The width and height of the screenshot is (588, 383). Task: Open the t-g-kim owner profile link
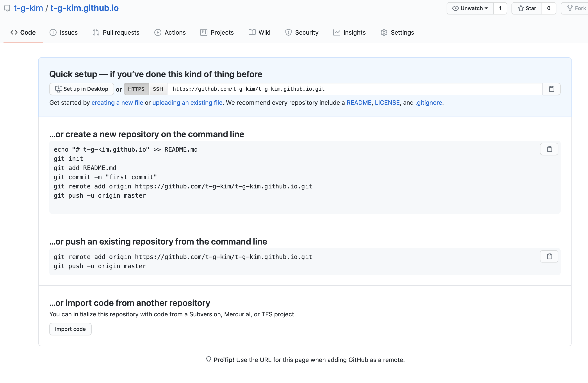29,8
